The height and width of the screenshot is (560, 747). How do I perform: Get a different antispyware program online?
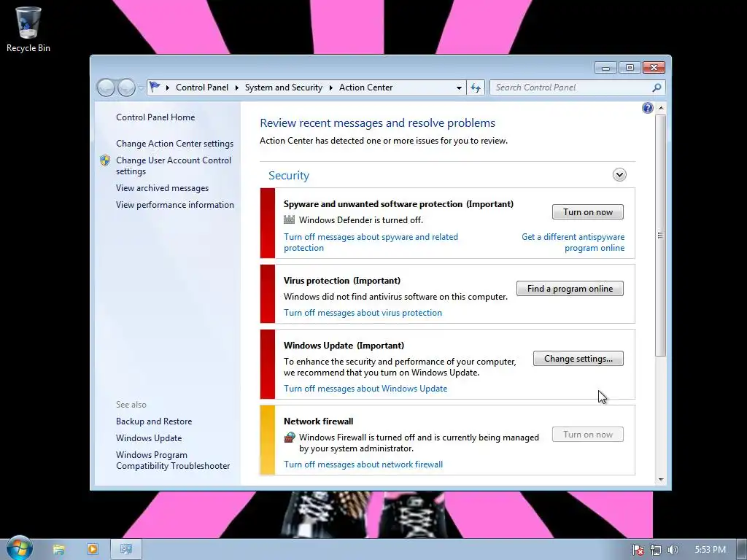[573, 242]
